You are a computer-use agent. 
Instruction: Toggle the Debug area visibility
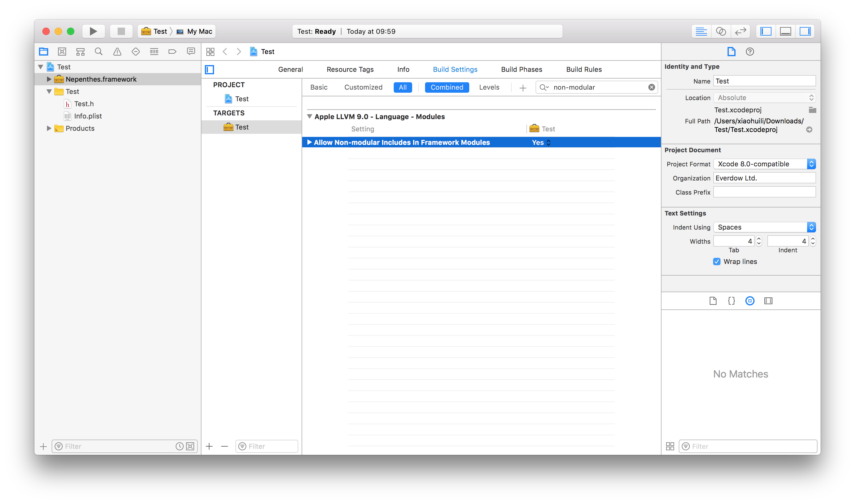[785, 32]
